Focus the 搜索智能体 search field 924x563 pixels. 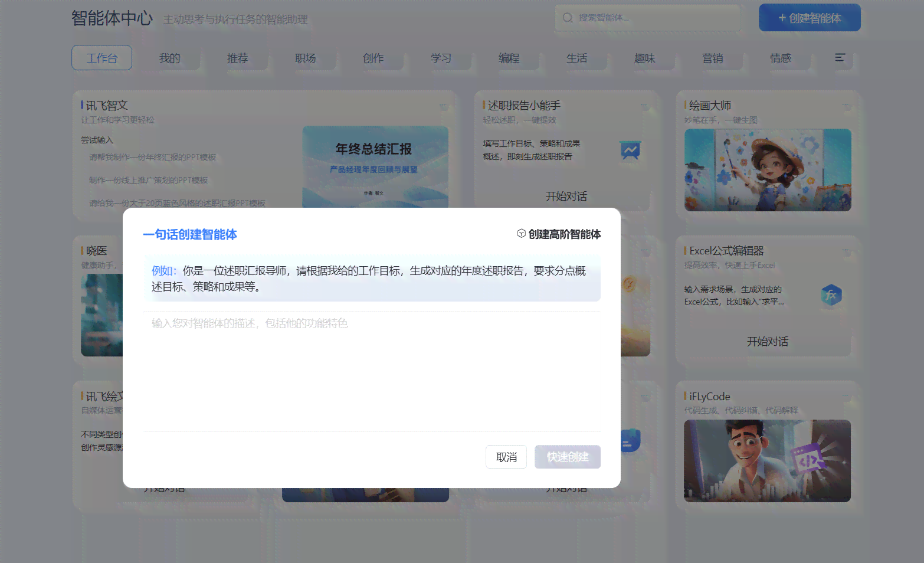(x=647, y=18)
